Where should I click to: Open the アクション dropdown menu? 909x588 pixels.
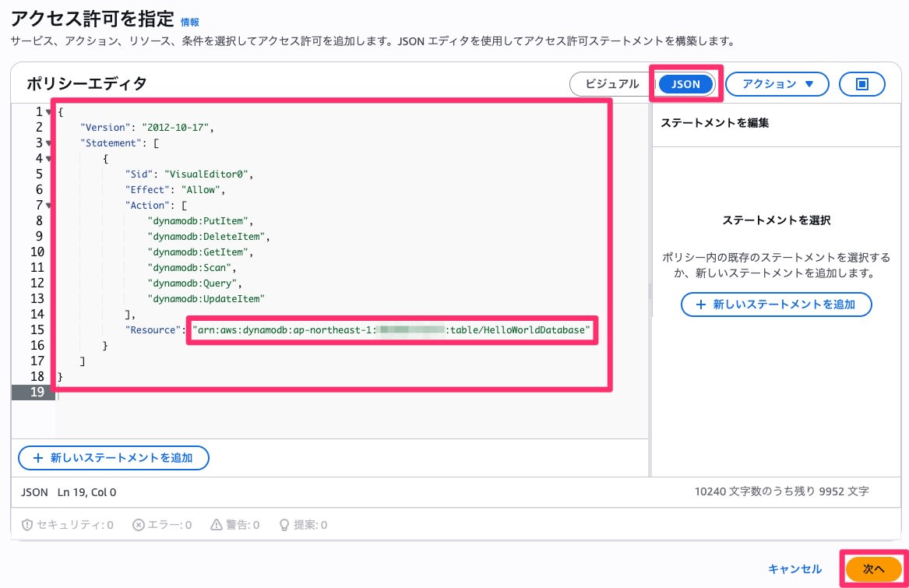pos(777,84)
